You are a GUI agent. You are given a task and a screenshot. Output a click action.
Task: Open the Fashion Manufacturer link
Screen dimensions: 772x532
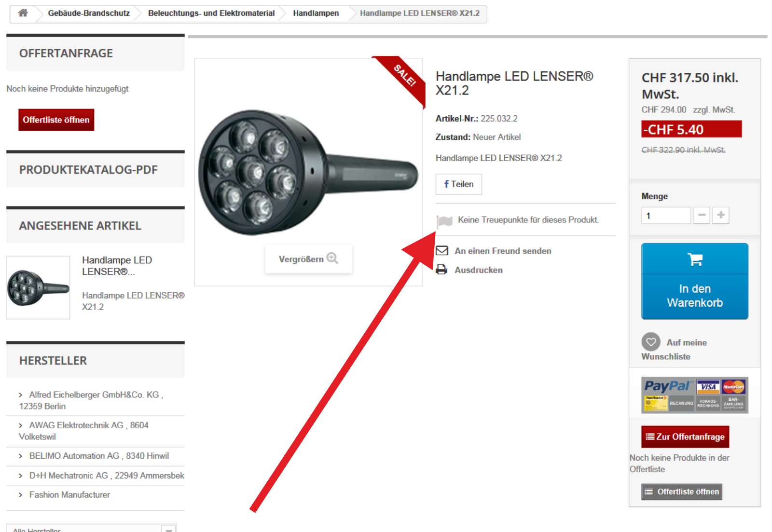tap(69, 495)
